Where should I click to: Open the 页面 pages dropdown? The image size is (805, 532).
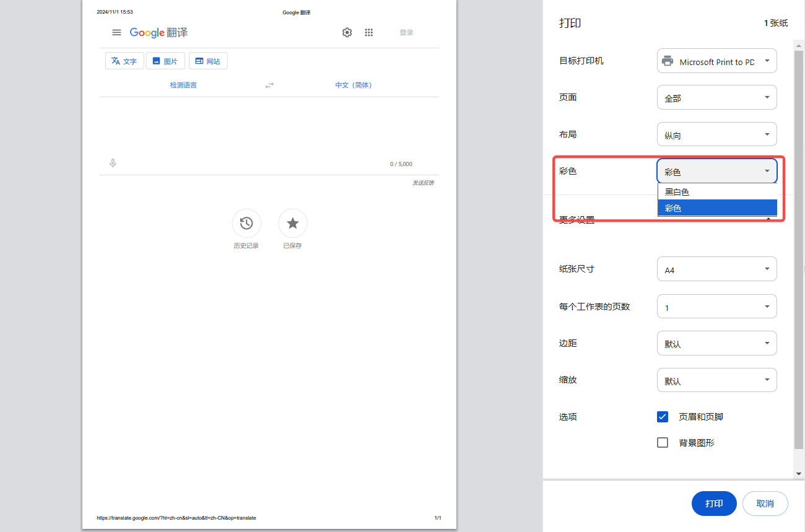(716, 97)
